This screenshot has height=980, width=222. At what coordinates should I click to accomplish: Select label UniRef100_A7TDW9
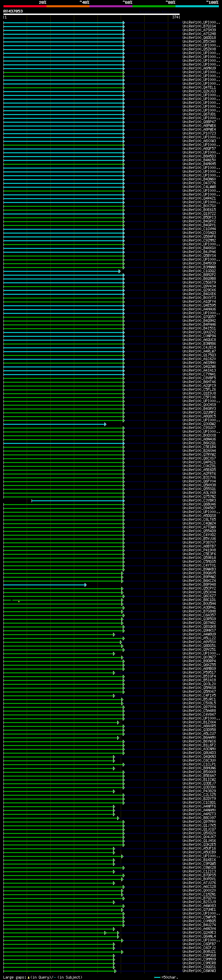tap(199, 527)
